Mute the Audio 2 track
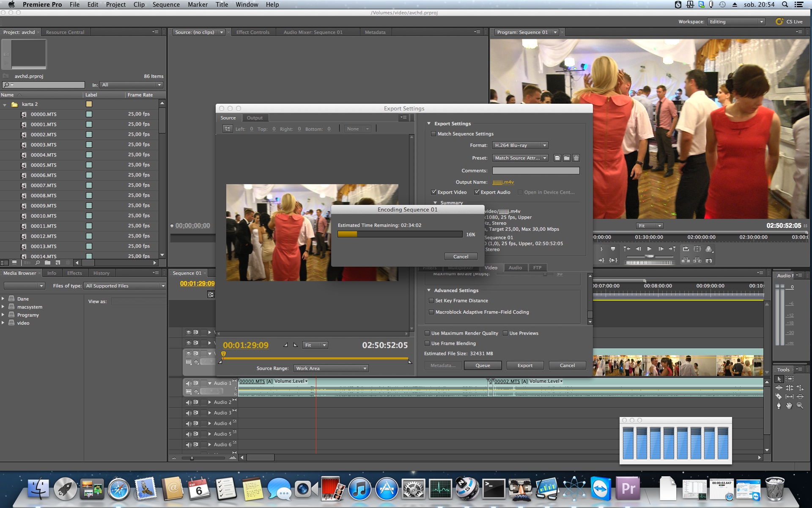 click(x=189, y=402)
